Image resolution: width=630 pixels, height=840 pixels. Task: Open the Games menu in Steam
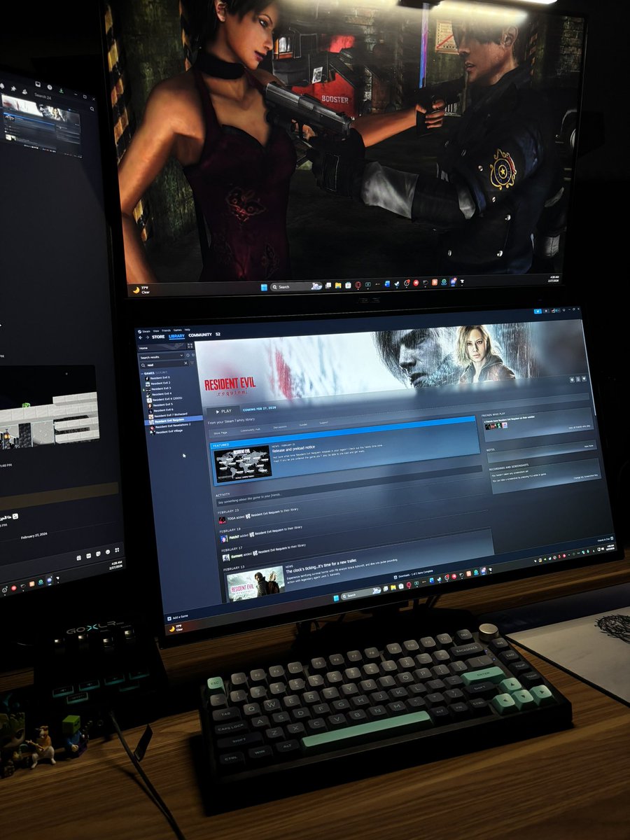click(x=177, y=330)
